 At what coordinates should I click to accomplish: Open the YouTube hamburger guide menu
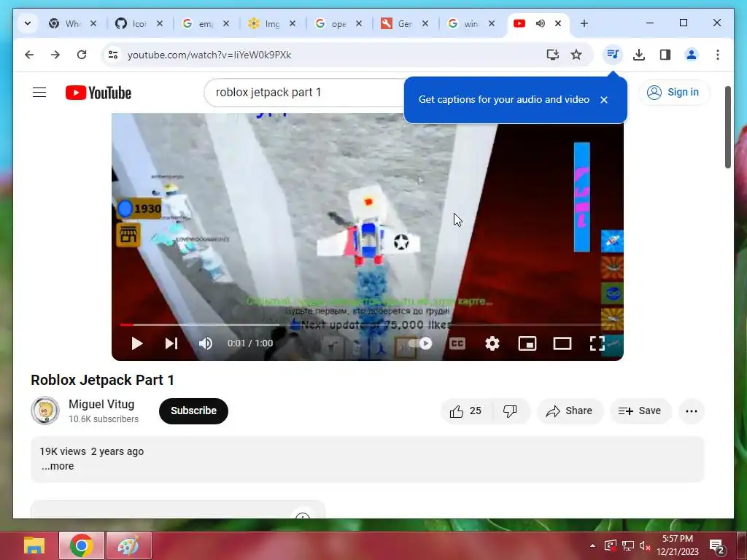tap(39, 93)
